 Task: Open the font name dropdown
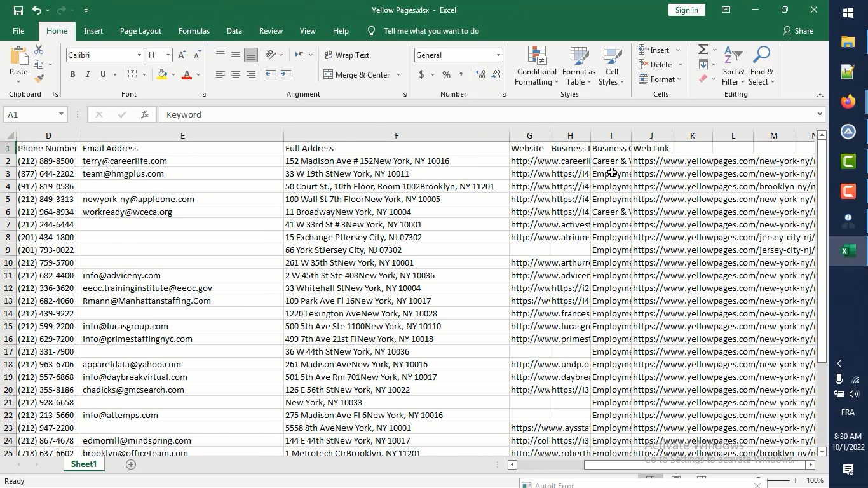[x=139, y=55]
